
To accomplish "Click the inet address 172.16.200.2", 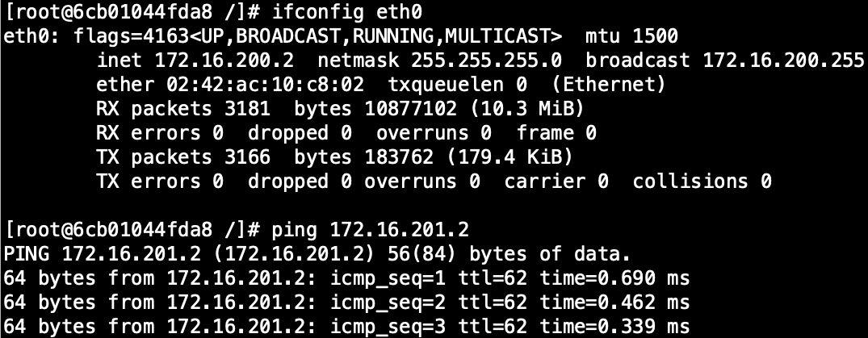I will (x=224, y=61).
